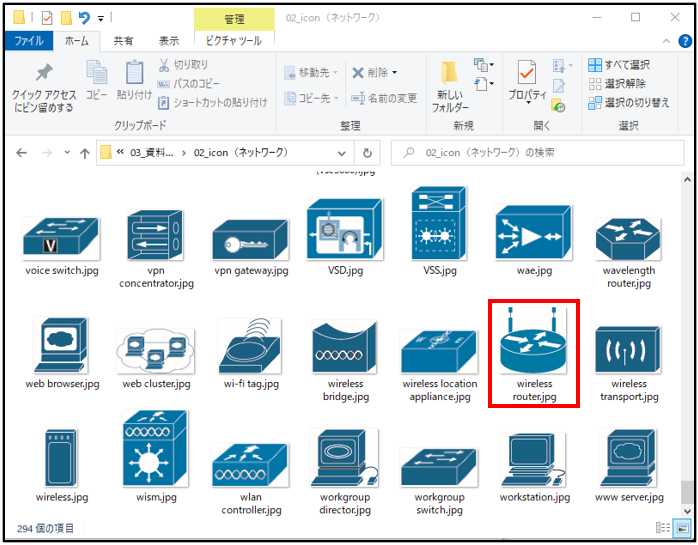Click Deselect (選択解除)
This screenshot has height=545, width=698.
617,84
